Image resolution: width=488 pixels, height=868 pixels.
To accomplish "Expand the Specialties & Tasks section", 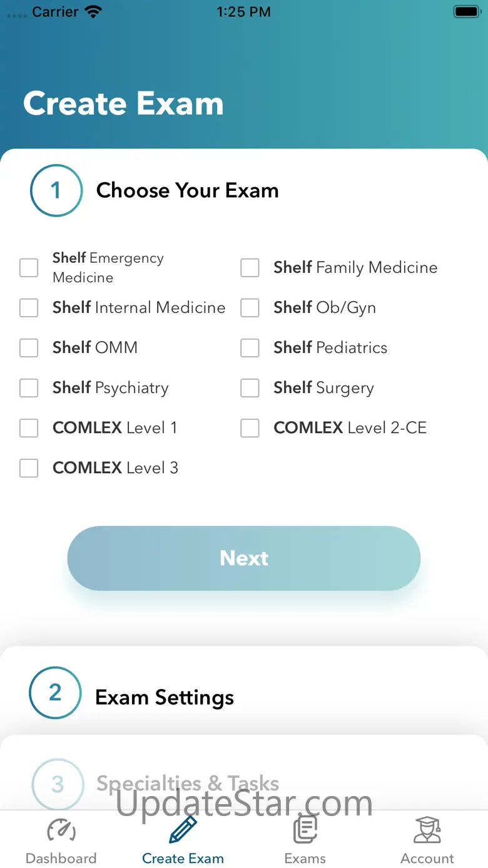I will (x=188, y=783).
